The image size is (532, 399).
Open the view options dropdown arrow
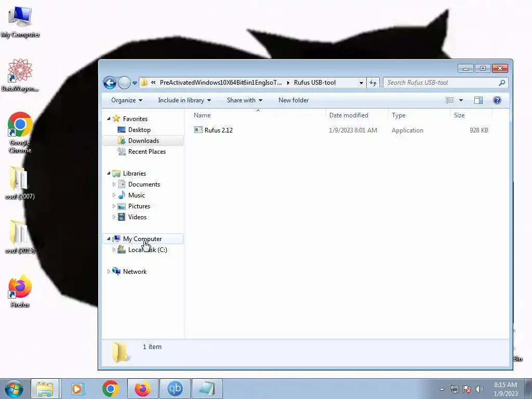point(461,100)
